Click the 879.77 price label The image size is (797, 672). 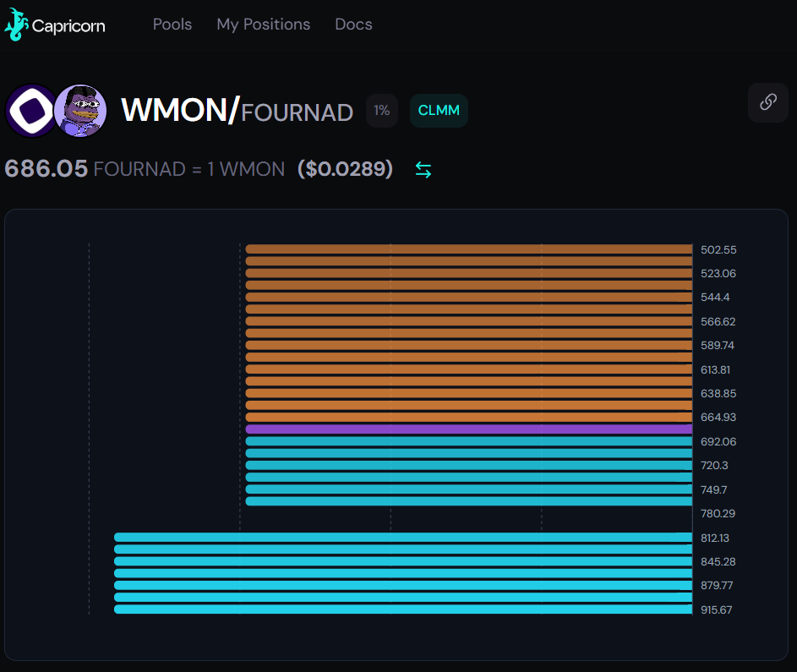(717, 585)
